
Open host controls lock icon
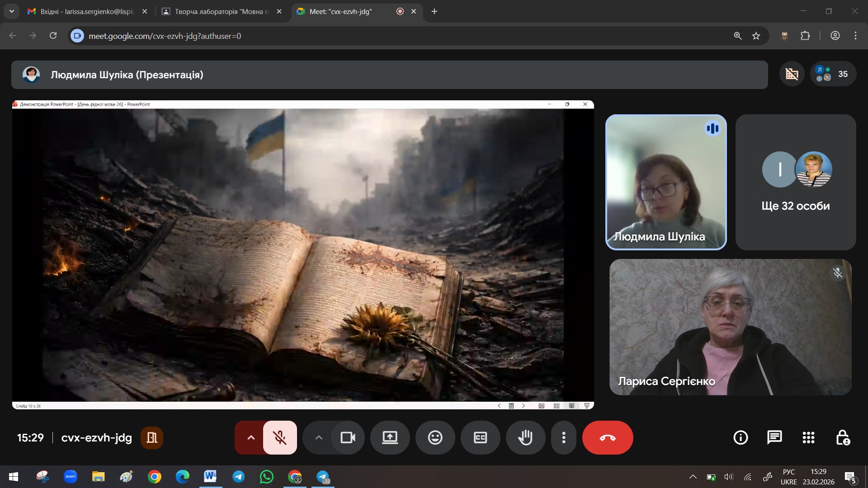[842, 437]
